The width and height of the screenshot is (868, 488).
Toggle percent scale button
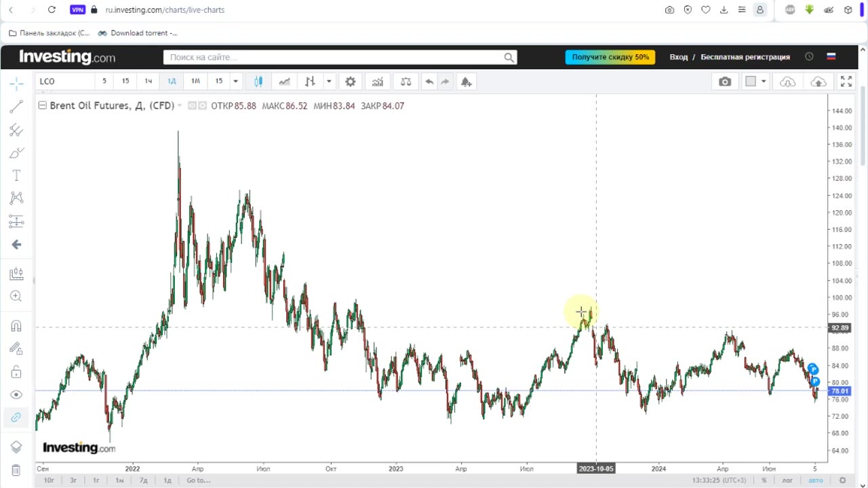coord(764,480)
